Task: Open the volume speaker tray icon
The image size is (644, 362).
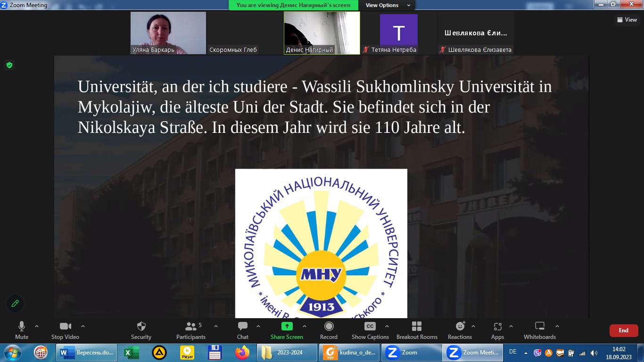Action: (x=594, y=353)
